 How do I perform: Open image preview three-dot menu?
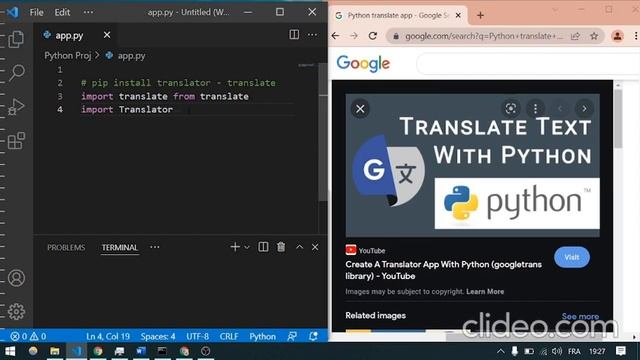(535, 108)
